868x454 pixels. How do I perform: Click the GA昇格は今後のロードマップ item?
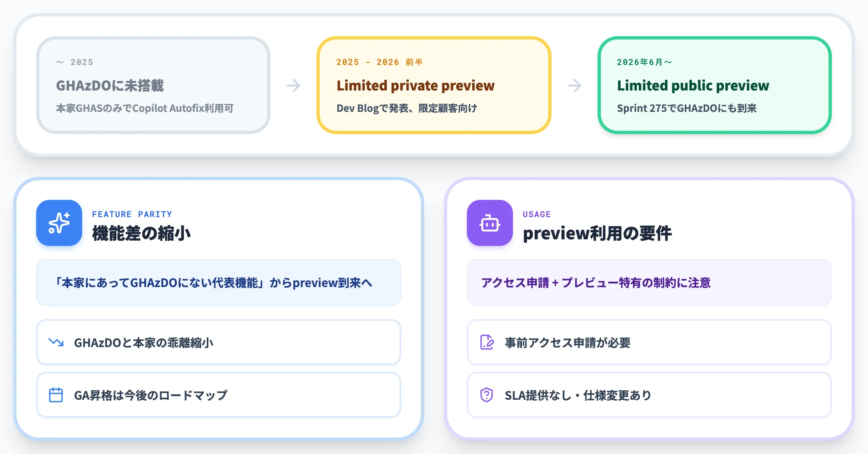click(219, 395)
